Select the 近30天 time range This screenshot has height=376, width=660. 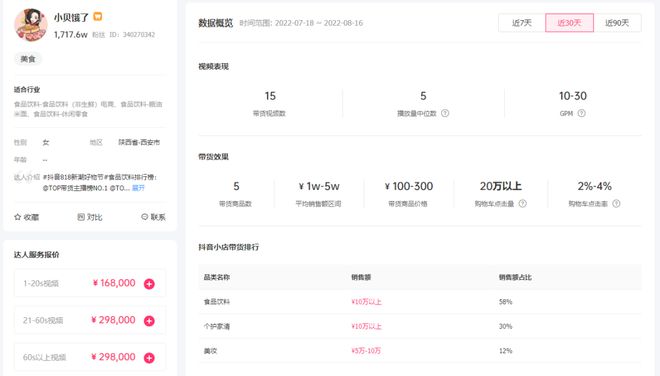pos(570,23)
